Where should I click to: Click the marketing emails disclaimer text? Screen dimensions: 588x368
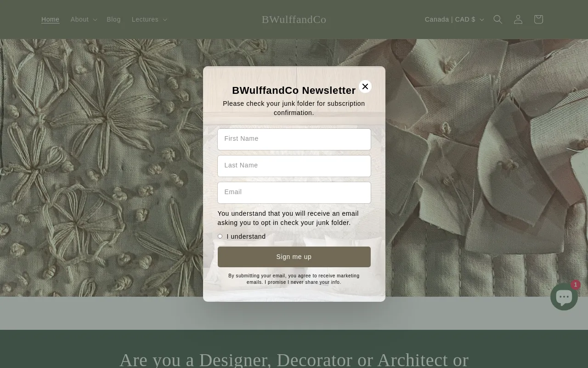pos(294,279)
